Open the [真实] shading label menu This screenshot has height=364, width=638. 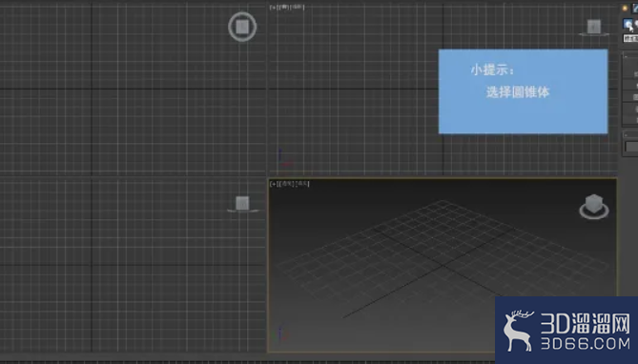click(302, 184)
